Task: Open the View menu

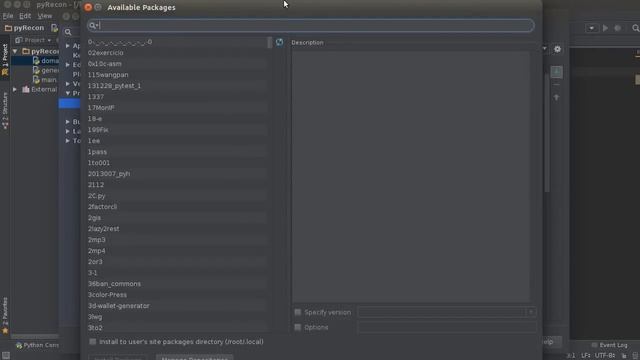Action: point(44,16)
